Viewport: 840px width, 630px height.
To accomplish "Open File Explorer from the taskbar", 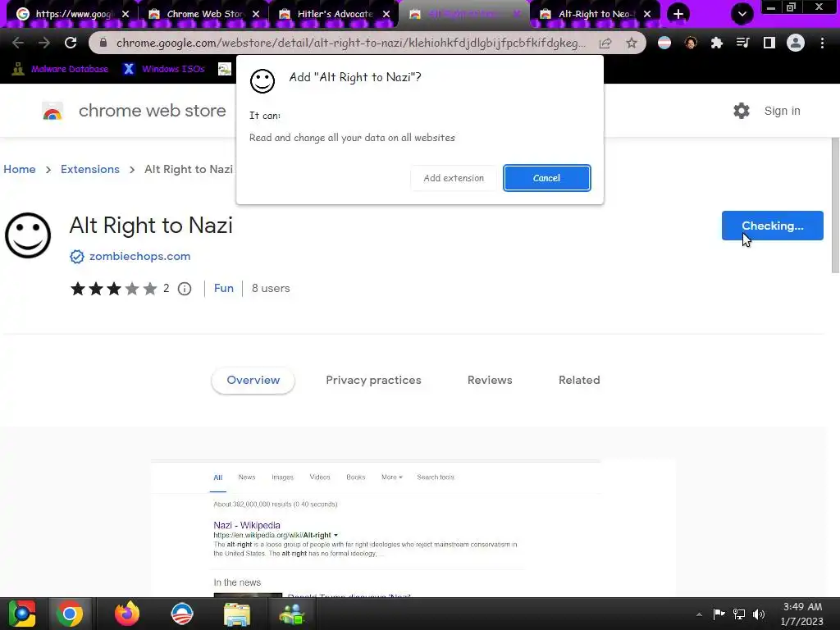I will pyautogui.click(x=237, y=614).
